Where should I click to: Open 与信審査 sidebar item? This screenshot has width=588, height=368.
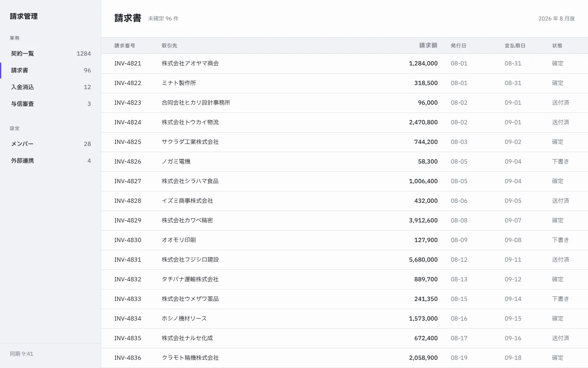point(51,104)
